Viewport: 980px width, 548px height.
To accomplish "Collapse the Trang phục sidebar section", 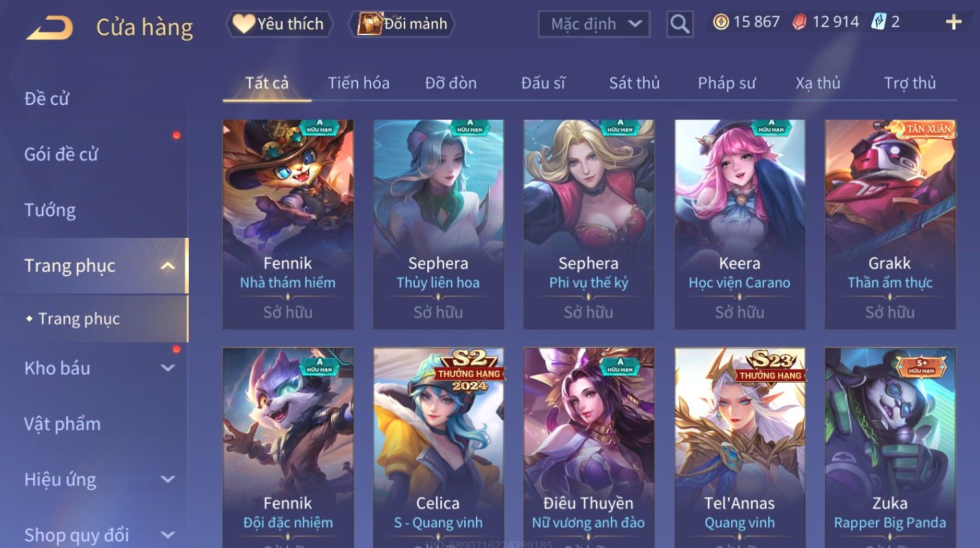I will 167,266.
